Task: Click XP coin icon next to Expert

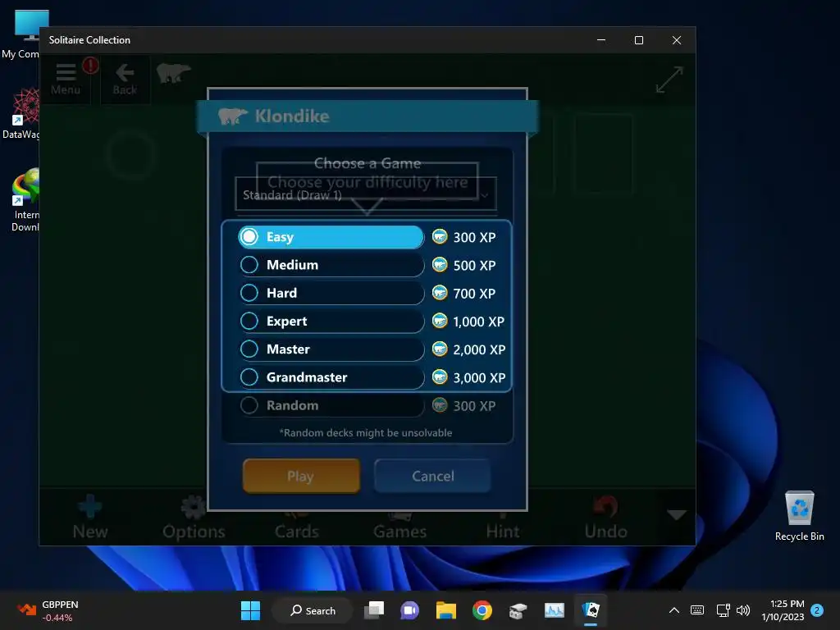Action: [440, 321]
